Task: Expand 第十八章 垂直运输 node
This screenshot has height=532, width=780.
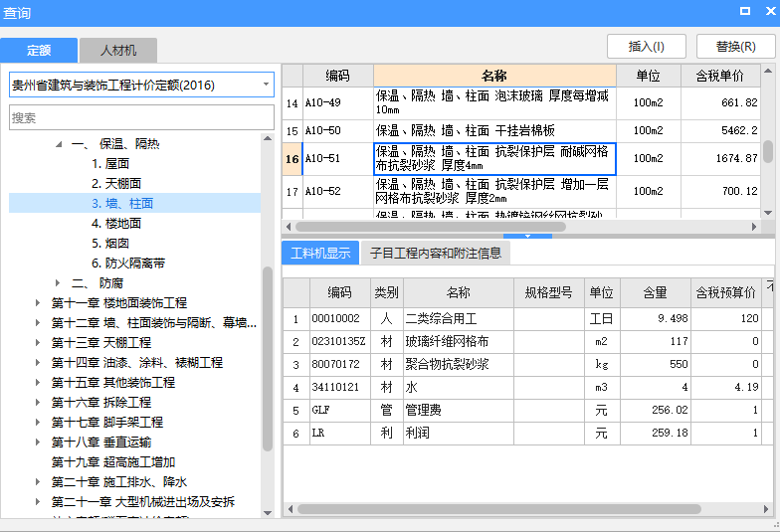Action: point(38,442)
